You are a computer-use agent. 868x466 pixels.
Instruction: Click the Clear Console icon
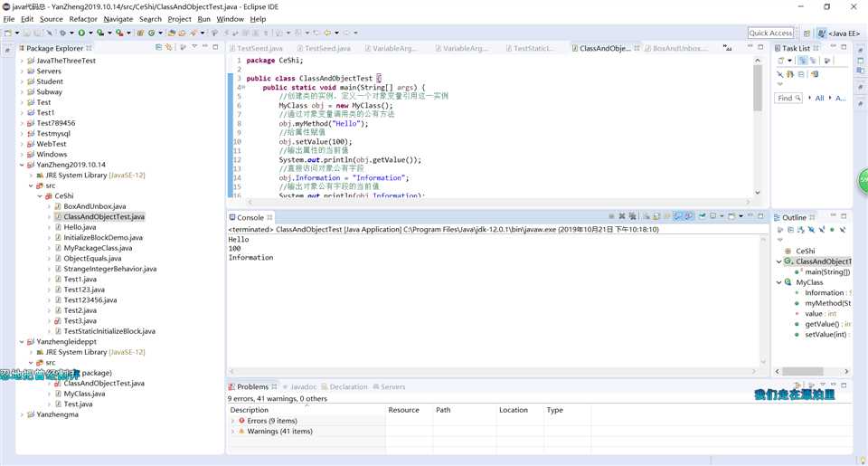pyautogui.click(x=646, y=217)
